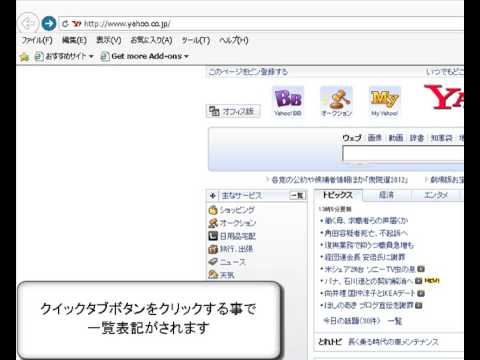Click the photo icon after ほしのあき headline
480x360 pixels.
[419, 305]
